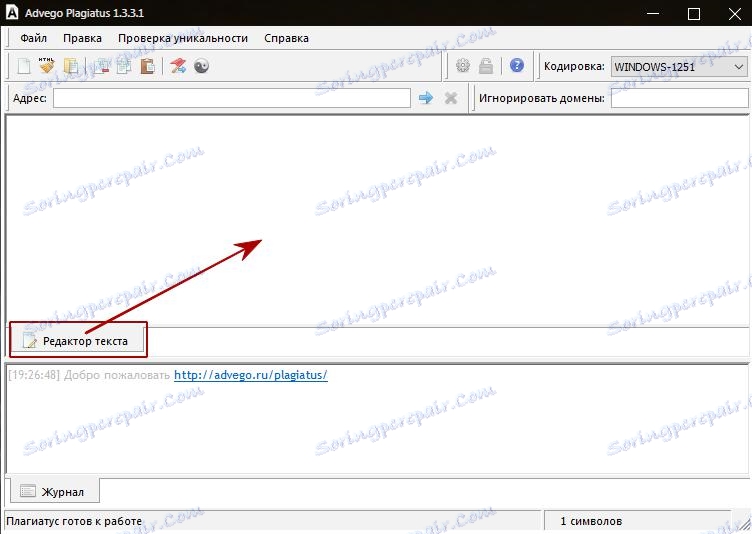This screenshot has width=752, height=534.
Task: Maximize the Advego Plagiatus window
Action: tap(693, 13)
